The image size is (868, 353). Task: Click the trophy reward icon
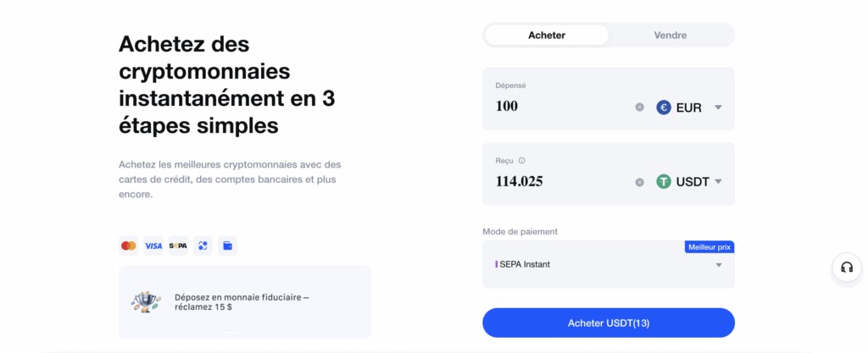[x=146, y=301]
